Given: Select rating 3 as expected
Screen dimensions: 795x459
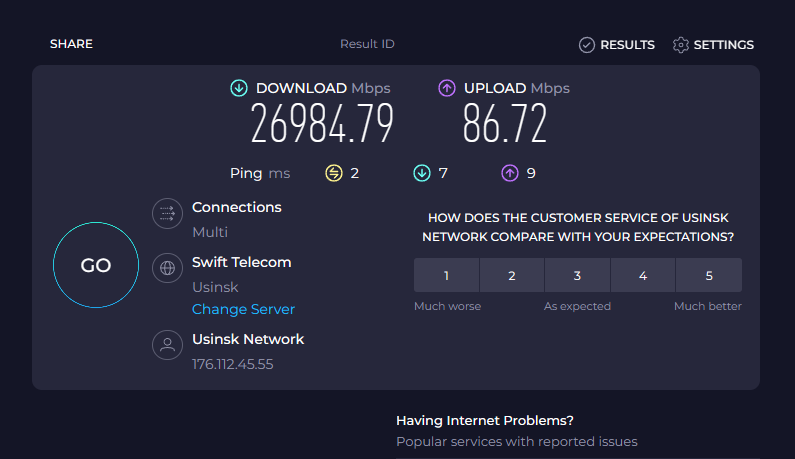Looking at the screenshot, I should 577,275.
